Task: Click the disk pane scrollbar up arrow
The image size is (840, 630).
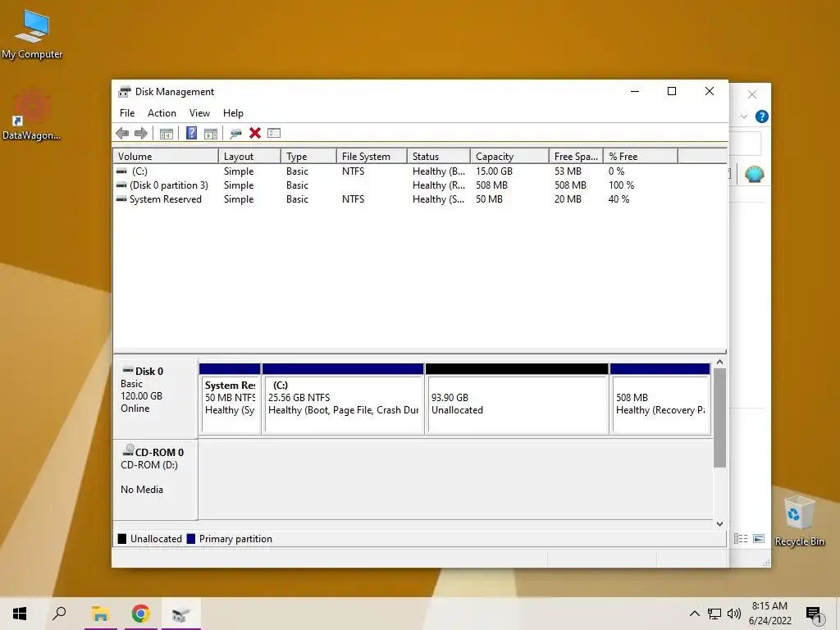Action: click(x=720, y=363)
